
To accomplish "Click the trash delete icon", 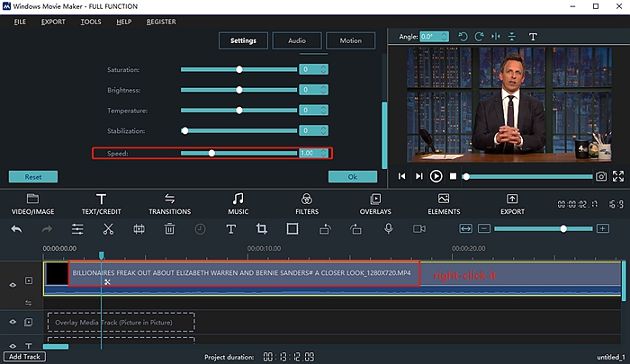I will pos(169,229).
